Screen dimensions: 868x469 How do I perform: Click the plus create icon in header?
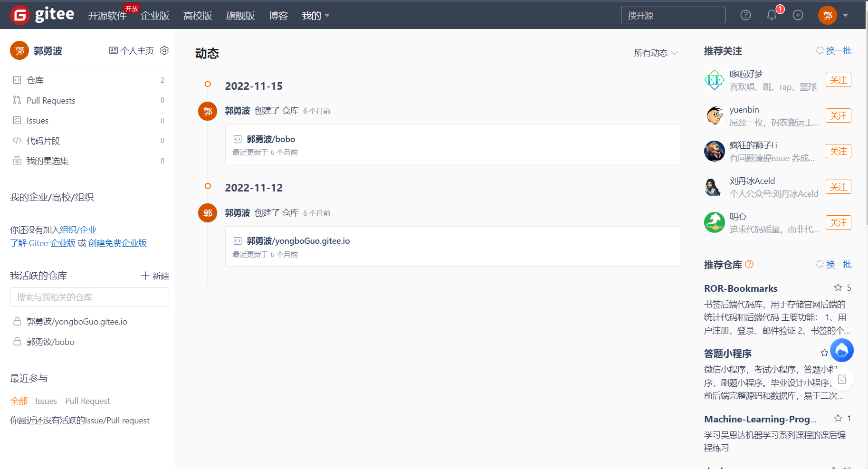pos(798,15)
